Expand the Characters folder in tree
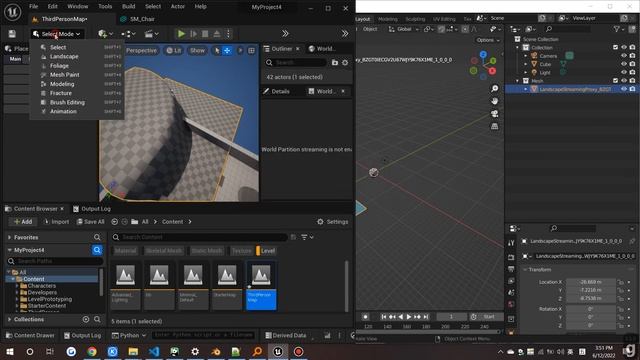Viewport: 640px width, 360px height. click(18, 286)
